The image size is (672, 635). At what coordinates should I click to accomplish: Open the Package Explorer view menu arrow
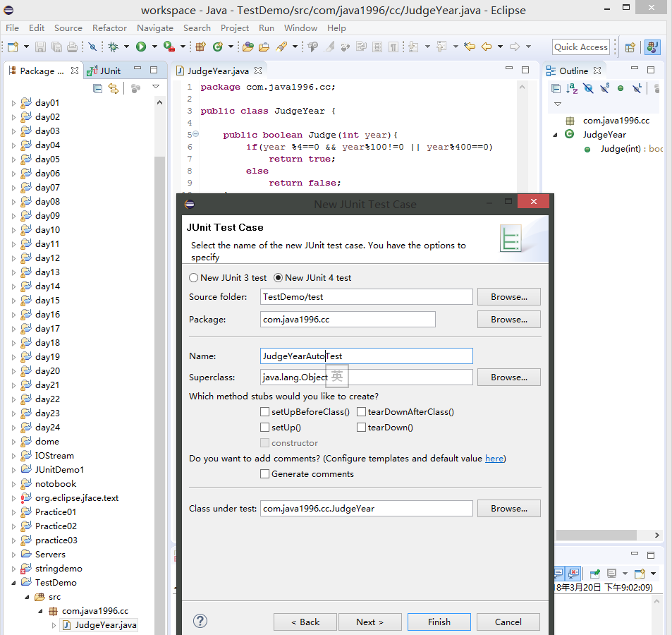[156, 87]
